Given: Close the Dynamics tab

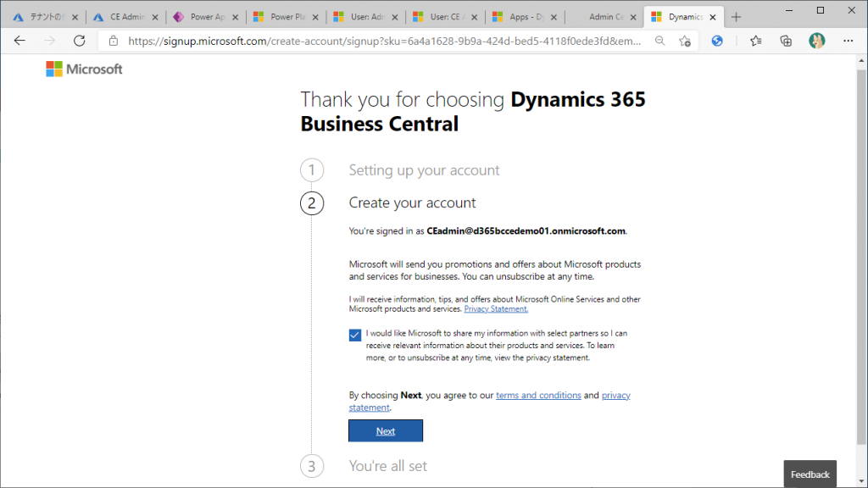Looking at the screenshot, I should click(712, 17).
